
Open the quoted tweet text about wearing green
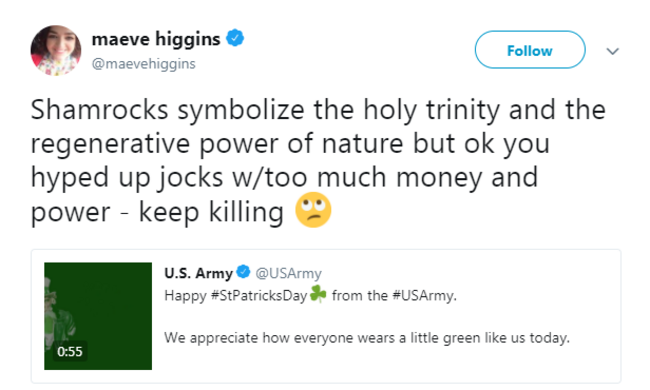click(x=367, y=338)
